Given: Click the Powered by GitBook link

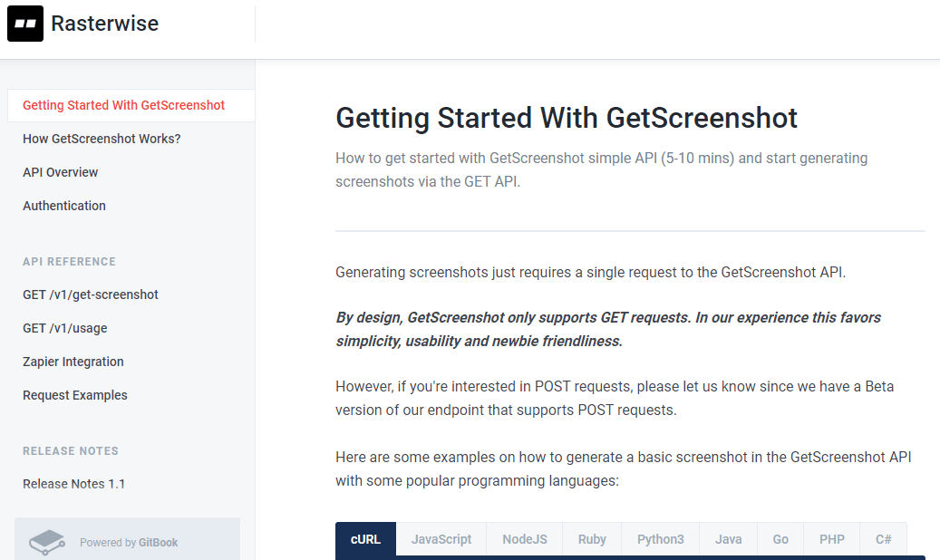Looking at the screenshot, I should [127, 539].
